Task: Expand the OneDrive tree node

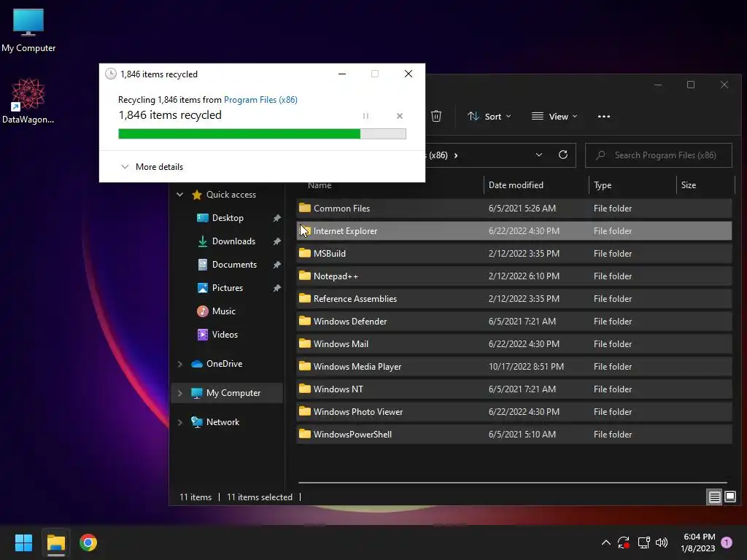Action: tap(179, 364)
